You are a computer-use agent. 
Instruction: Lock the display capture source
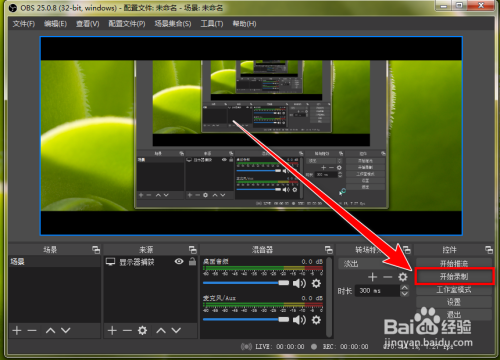[192, 262]
